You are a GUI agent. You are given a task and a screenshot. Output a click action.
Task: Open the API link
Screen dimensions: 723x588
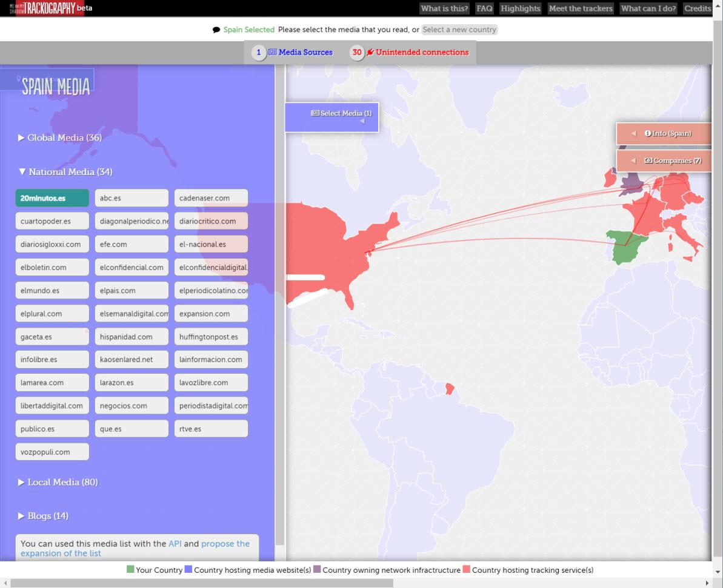(175, 544)
